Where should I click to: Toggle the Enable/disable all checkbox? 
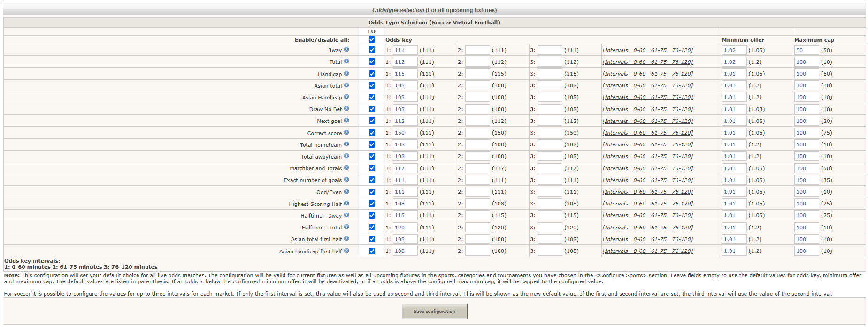[372, 40]
